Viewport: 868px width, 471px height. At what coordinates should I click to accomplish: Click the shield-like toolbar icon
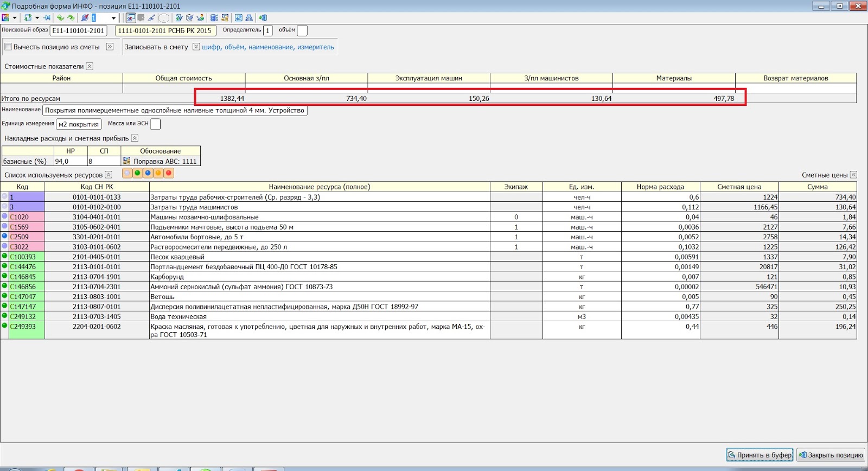pos(189,18)
